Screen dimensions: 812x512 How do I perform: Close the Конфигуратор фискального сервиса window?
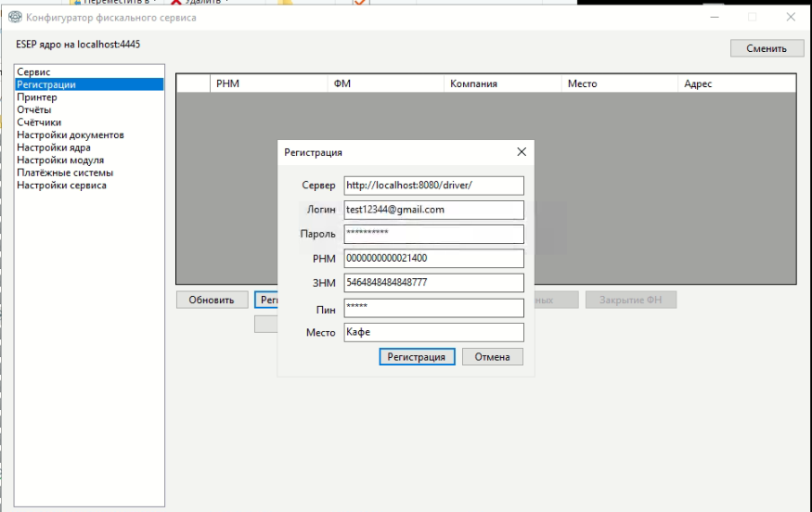tap(791, 17)
